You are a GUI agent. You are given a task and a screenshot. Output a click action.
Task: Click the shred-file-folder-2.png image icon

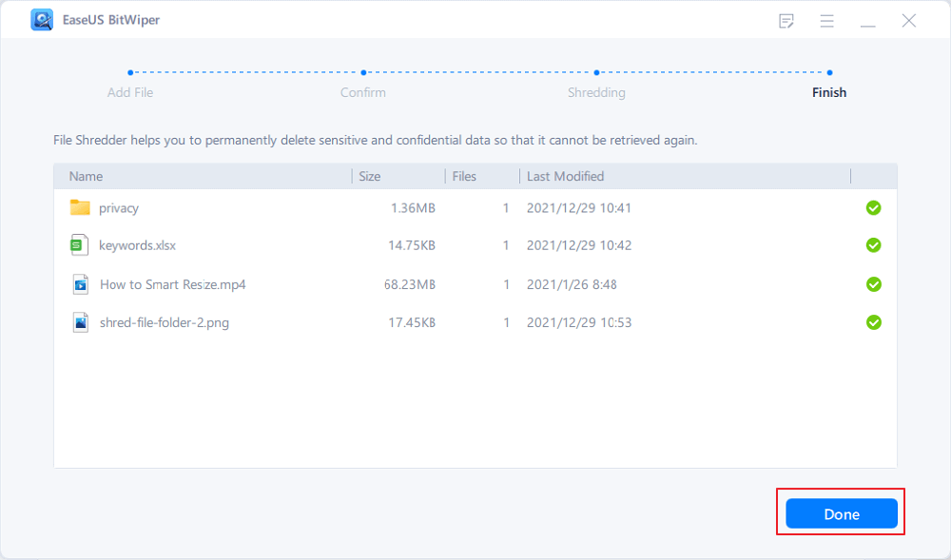point(80,322)
